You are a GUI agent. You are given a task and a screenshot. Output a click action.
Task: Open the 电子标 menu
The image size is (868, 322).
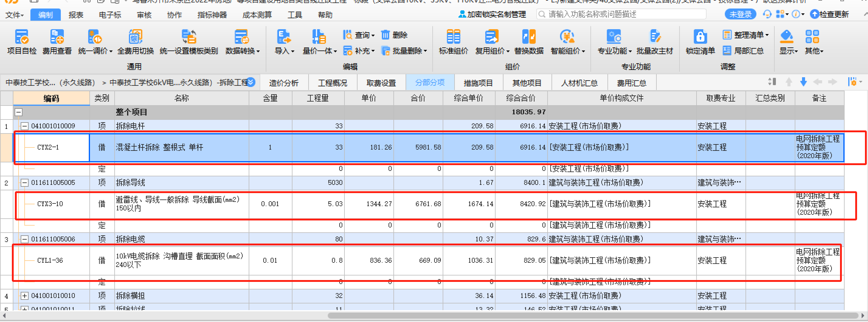[110, 15]
